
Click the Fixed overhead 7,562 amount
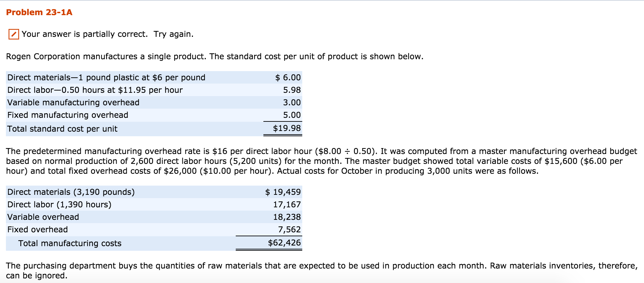289,230
